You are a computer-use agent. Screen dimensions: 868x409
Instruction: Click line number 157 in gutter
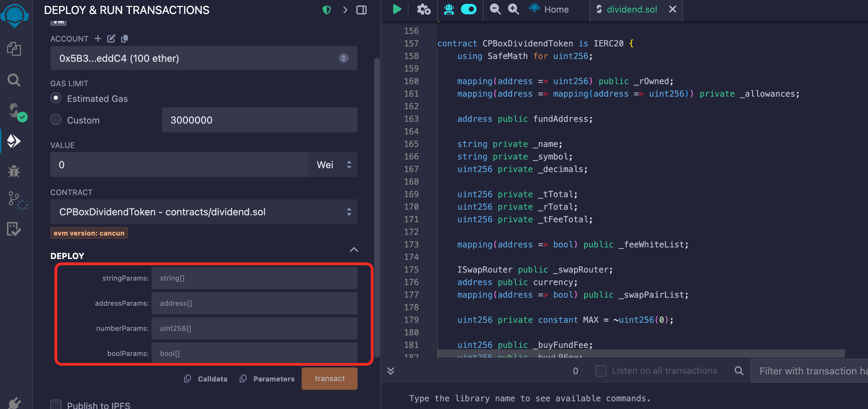[x=411, y=44]
